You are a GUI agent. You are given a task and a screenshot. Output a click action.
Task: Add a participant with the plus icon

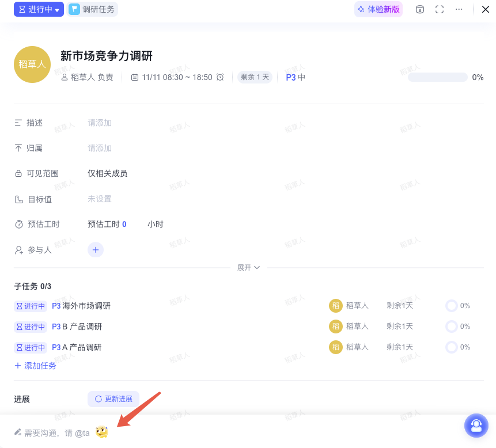coord(95,249)
